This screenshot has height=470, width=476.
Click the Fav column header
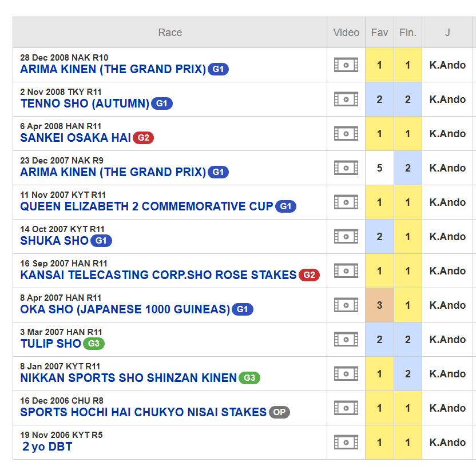pos(379,33)
